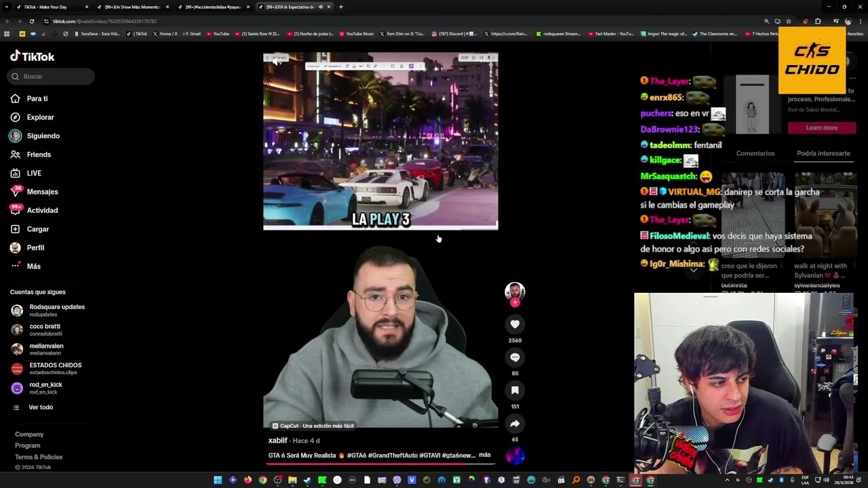This screenshot has width=868, height=488.
Task: Open Rodsquare updates account
Action: (47, 310)
